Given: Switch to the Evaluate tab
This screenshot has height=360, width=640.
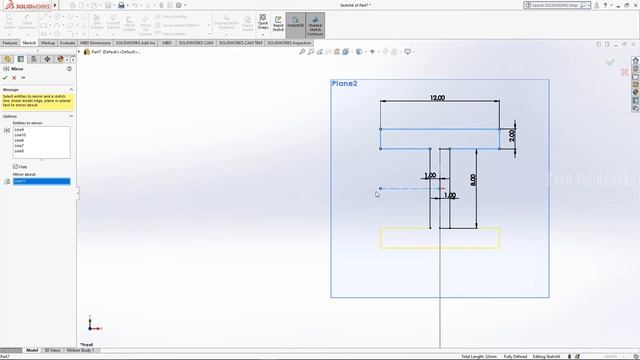Looking at the screenshot, I should pyautogui.click(x=67, y=43).
